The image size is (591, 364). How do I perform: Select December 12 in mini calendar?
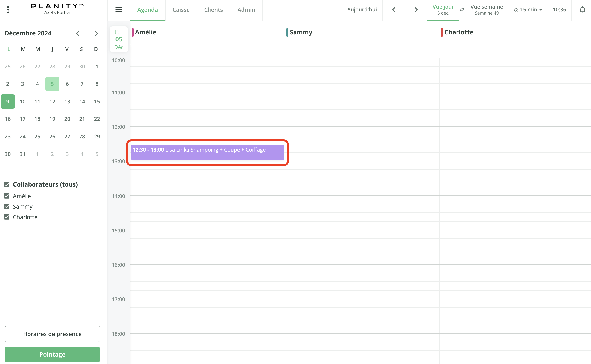pos(52,101)
